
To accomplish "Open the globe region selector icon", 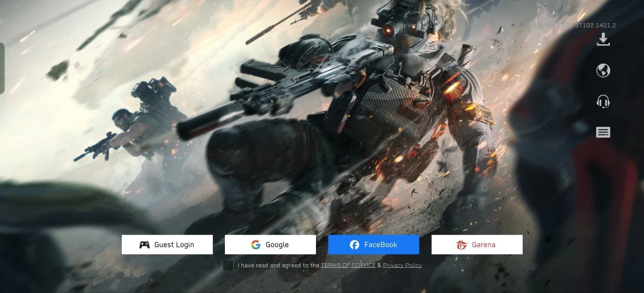I will tap(603, 70).
